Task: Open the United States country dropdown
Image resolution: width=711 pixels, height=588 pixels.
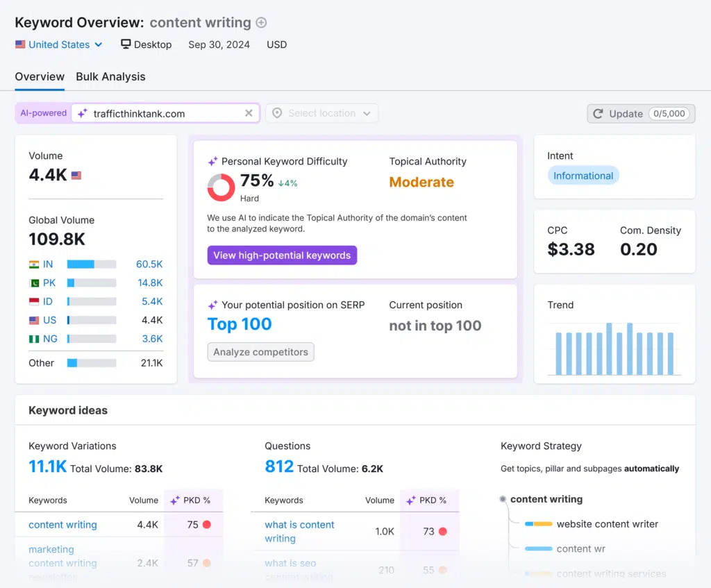Action: pyautogui.click(x=59, y=44)
